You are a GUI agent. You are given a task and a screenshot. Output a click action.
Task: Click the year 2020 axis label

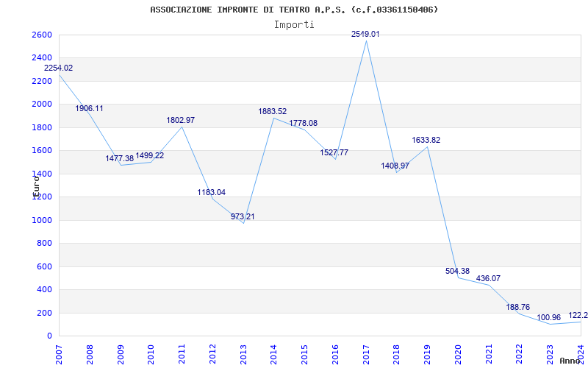tap(458, 355)
